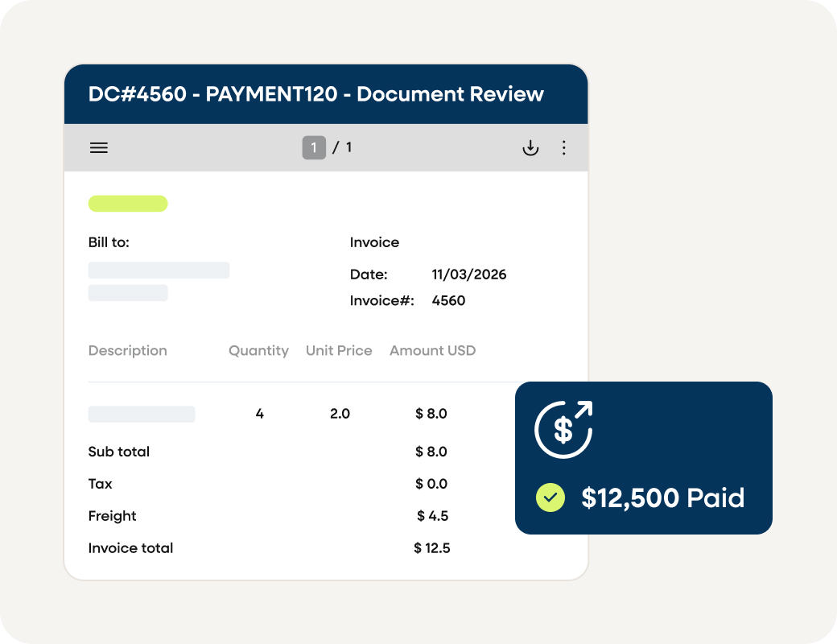Click the invoice date "11/03/2026"

[x=469, y=275]
